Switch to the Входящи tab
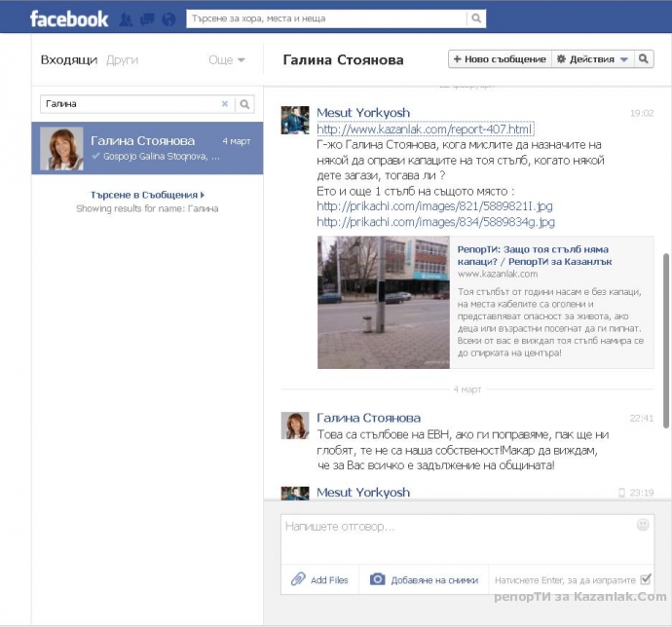The height and width of the screenshot is (628, 672). pyautogui.click(x=68, y=60)
